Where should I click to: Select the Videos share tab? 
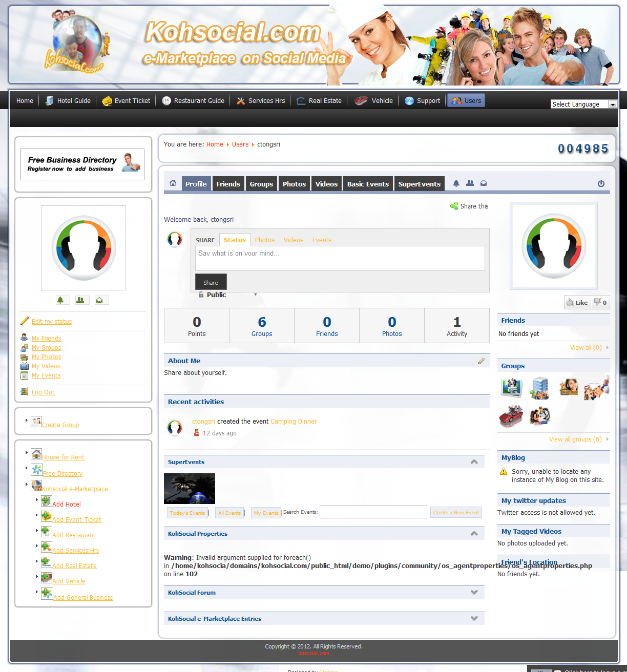click(294, 240)
